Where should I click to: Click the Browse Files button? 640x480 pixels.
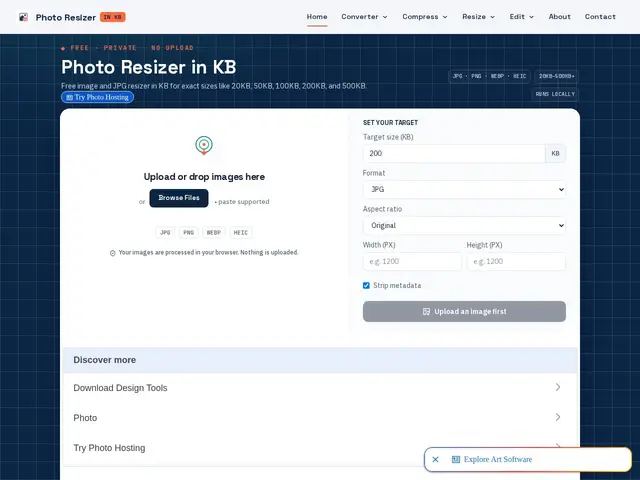[x=179, y=198]
